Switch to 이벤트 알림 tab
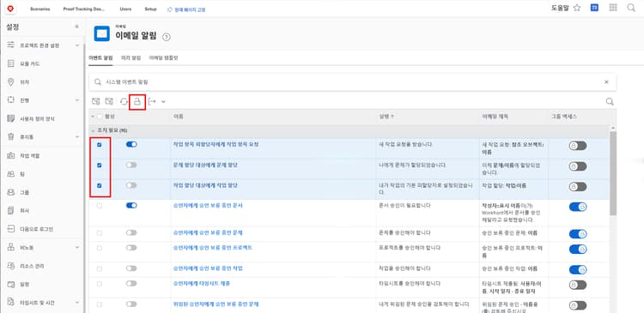Viewport: 644px width, 313px height. coord(100,58)
